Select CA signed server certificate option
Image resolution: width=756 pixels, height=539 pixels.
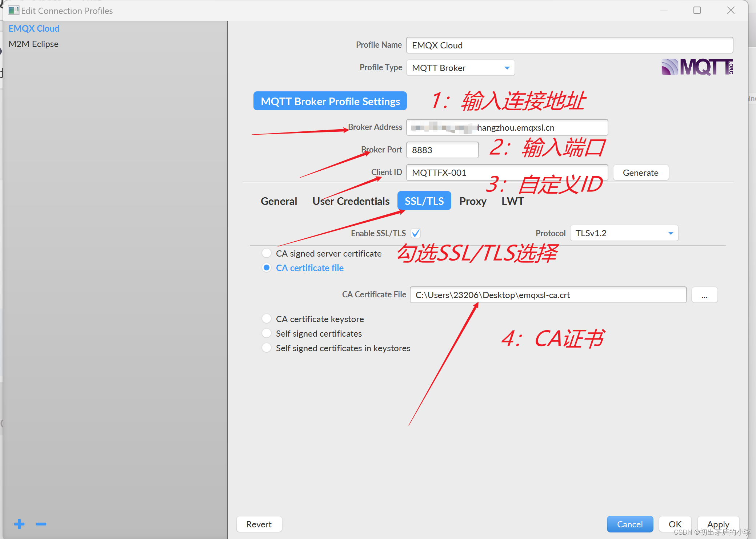click(x=267, y=253)
